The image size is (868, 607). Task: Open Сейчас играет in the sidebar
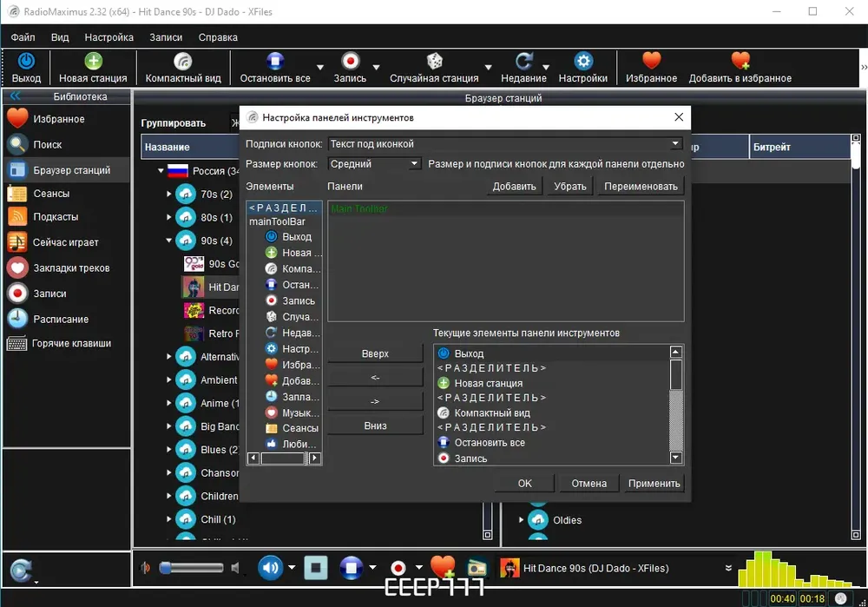tap(67, 242)
